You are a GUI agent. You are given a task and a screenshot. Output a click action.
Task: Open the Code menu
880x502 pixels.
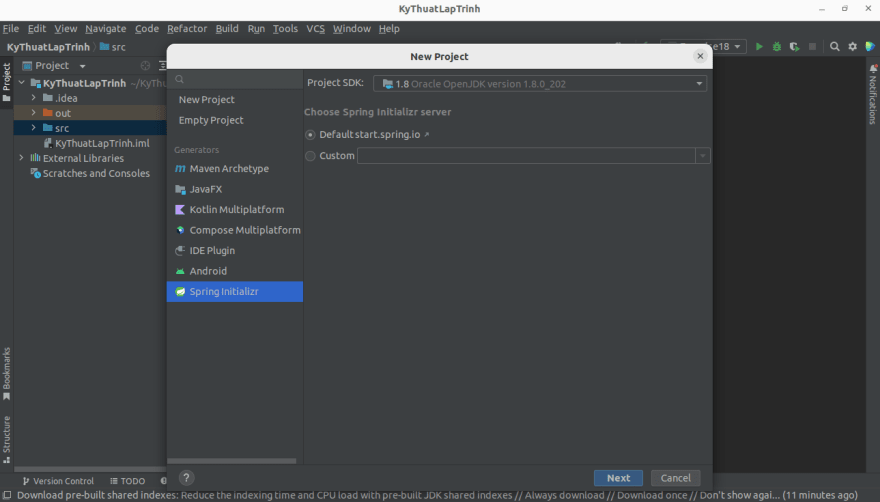click(x=146, y=29)
